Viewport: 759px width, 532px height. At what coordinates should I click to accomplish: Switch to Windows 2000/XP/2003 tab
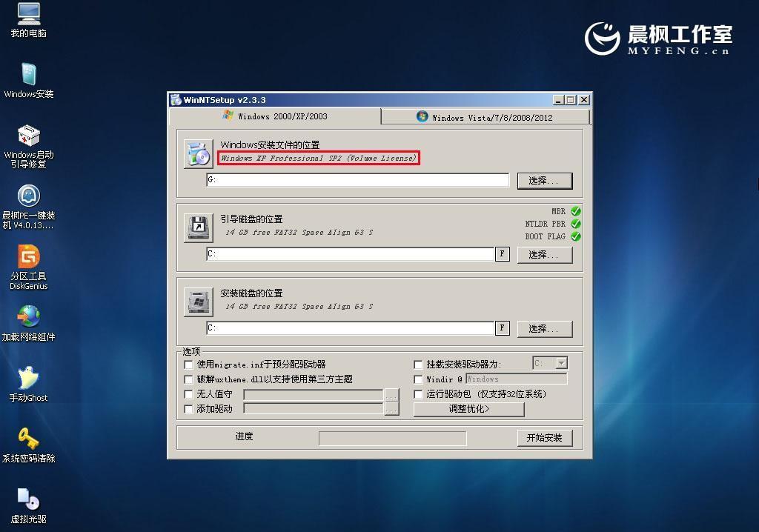click(275, 116)
